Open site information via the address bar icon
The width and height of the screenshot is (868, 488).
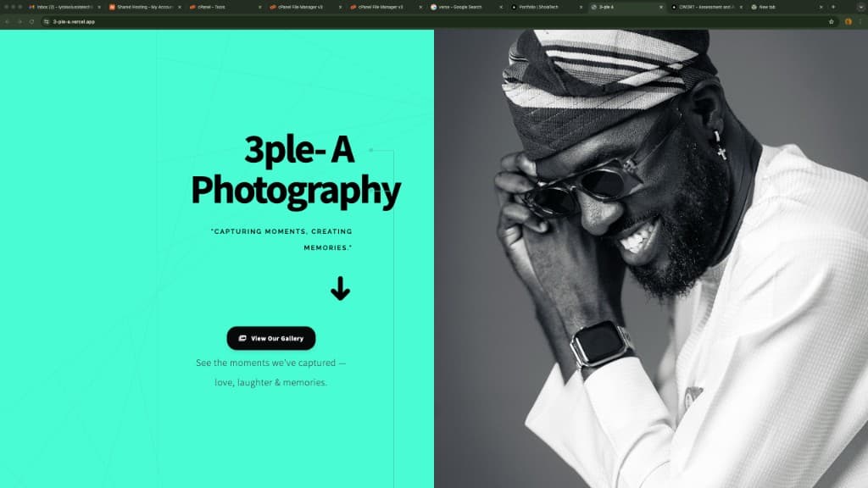coord(47,23)
